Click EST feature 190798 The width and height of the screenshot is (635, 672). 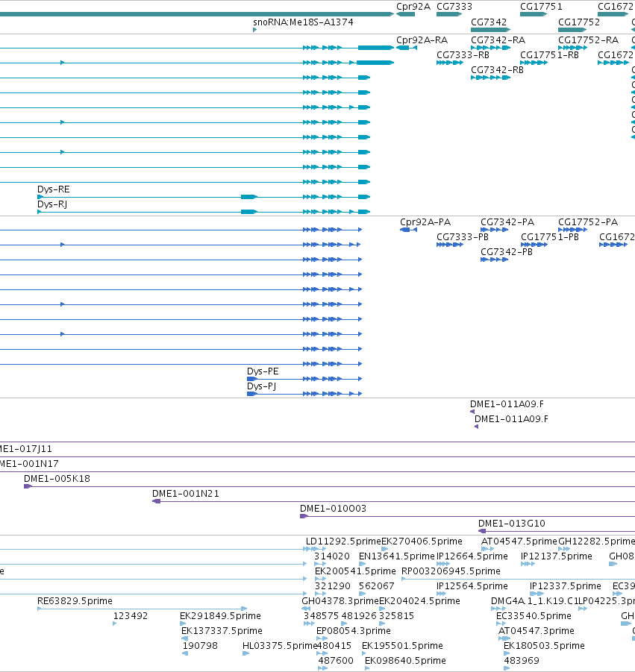click(x=185, y=653)
